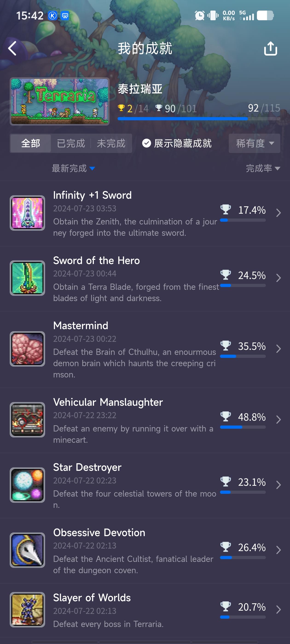Sort by 完成率 dropdown
Screen dimensions: 290x644
pos(263,168)
